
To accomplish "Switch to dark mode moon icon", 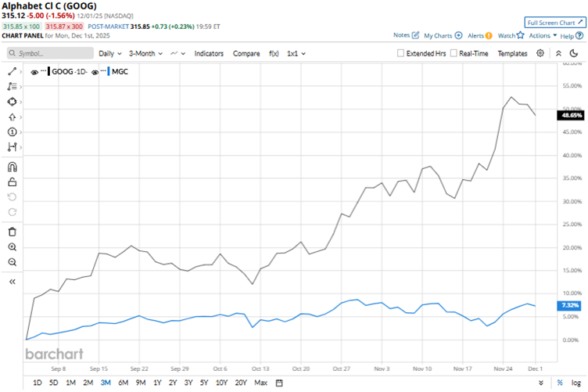I will [574, 53].
